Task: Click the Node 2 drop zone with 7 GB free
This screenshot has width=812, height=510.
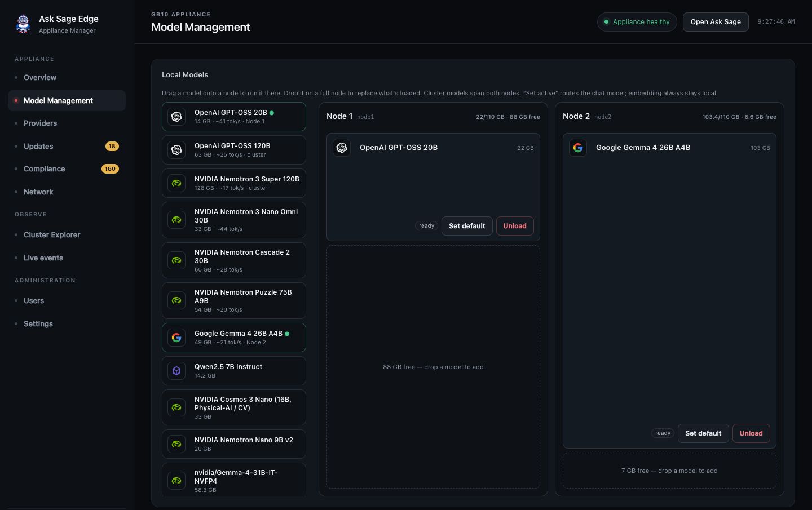Action: pyautogui.click(x=669, y=471)
